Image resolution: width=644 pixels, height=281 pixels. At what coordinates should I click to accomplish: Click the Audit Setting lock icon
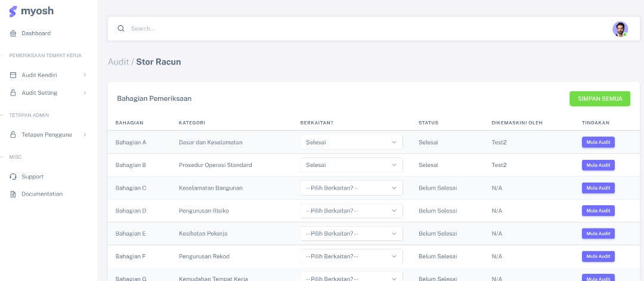(13, 93)
